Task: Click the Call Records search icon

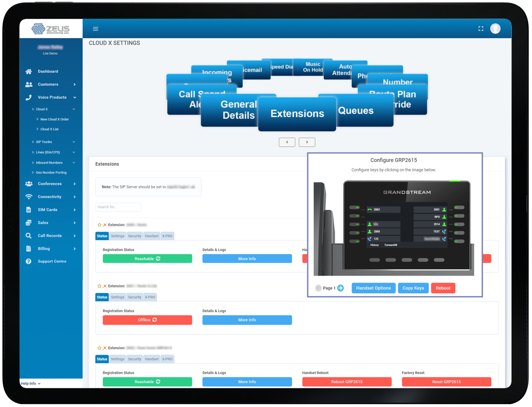Action: [x=28, y=236]
